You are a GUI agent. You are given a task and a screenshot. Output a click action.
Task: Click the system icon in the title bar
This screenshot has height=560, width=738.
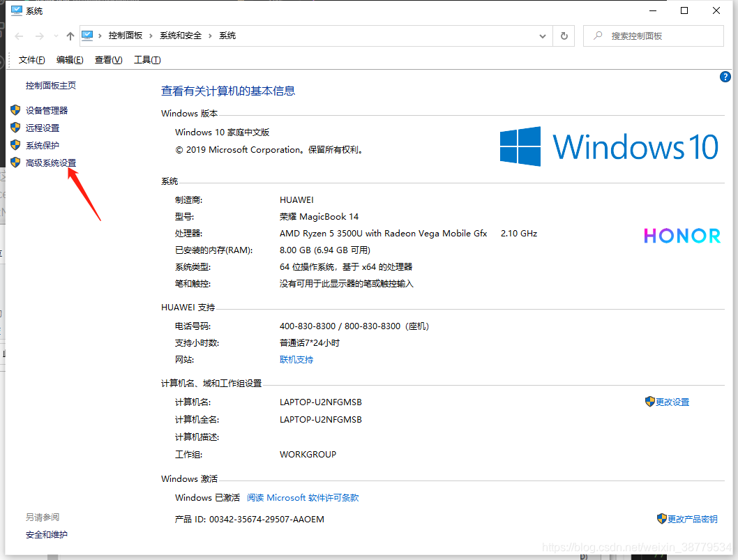point(17,10)
